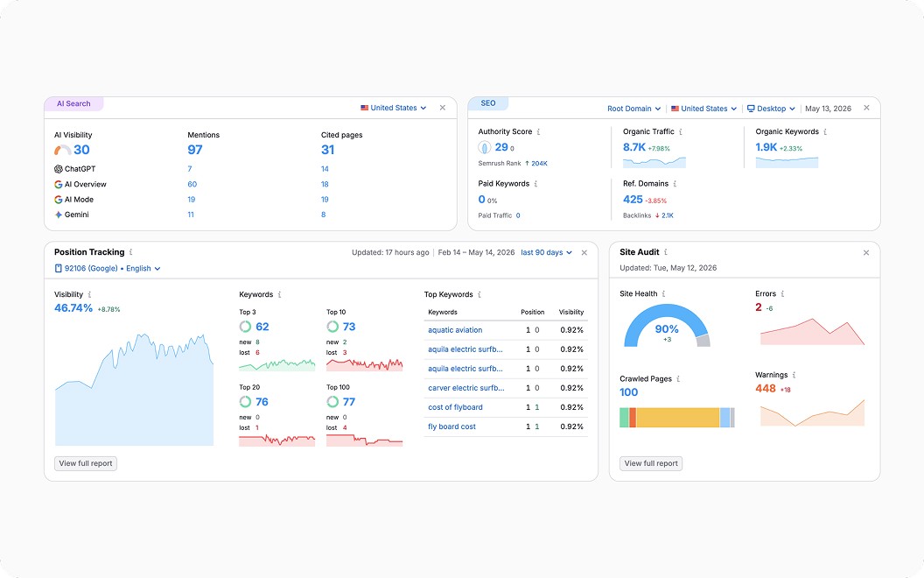Click the AI Visibility gauge icon
The width and height of the screenshot is (924, 578).
62,151
